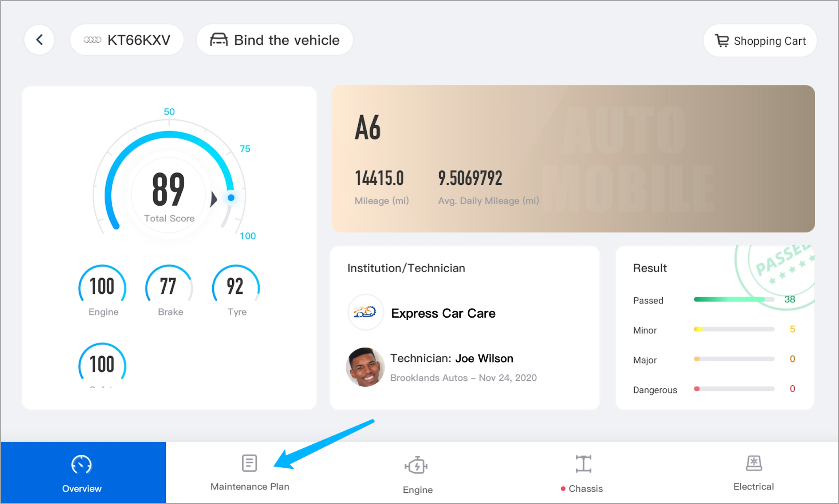Click the A6 vehicle info card
839x504 pixels.
pyautogui.click(x=573, y=159)
